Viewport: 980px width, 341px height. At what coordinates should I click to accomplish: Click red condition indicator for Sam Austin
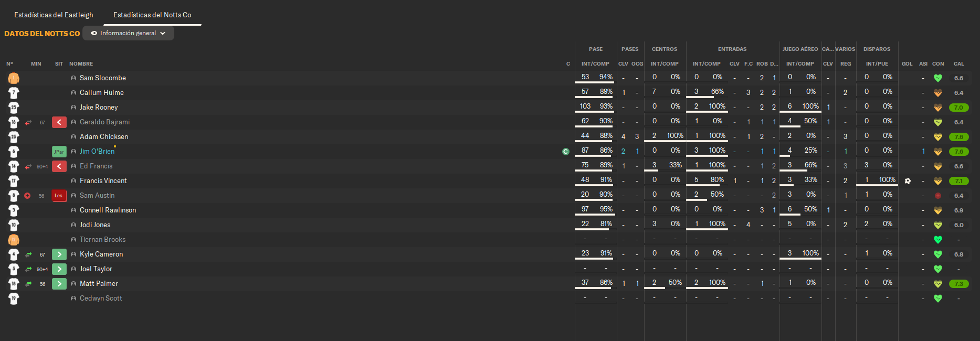tap(938, 196)
